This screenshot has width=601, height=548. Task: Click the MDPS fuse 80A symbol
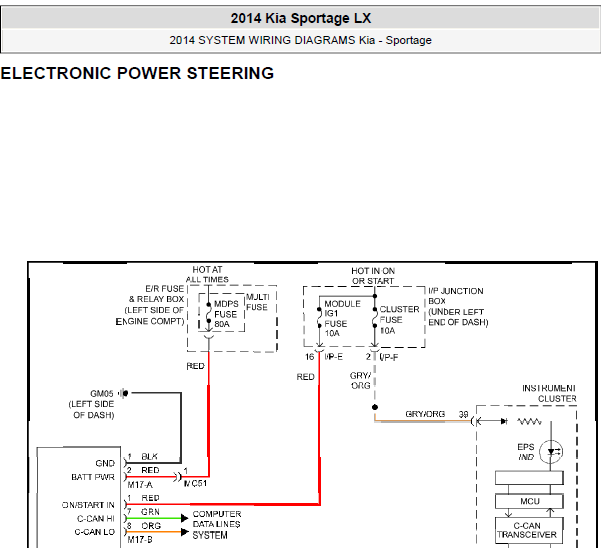tap(209, 317)
